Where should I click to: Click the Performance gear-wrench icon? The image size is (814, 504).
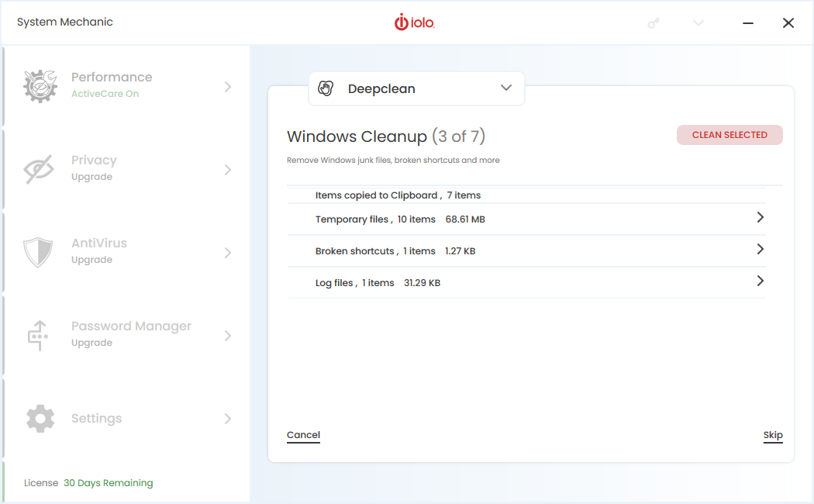pos(40,85)
